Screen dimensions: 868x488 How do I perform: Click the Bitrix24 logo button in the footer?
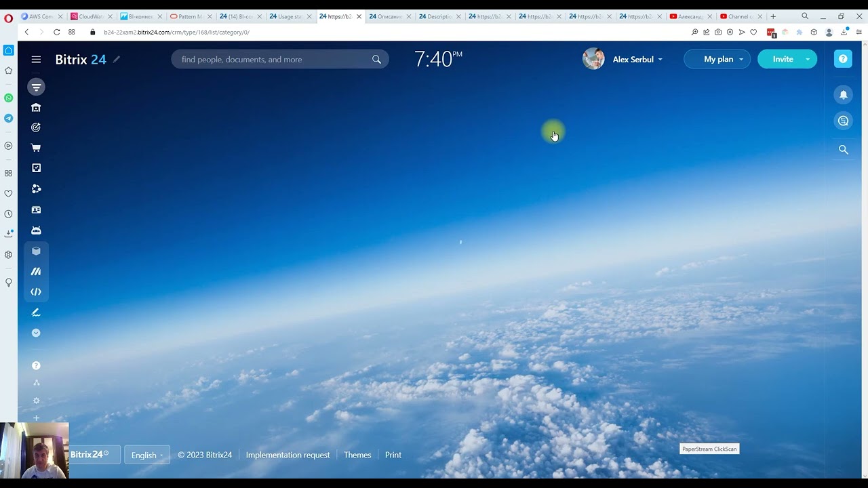94,454
